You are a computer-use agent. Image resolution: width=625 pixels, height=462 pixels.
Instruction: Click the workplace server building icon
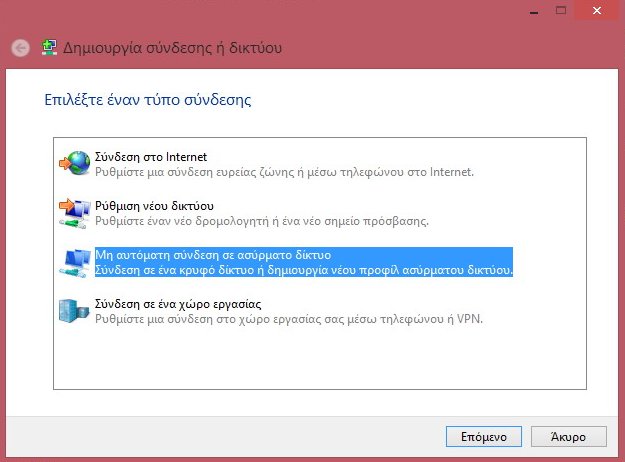pyautogui.click(x=73, y=311)
